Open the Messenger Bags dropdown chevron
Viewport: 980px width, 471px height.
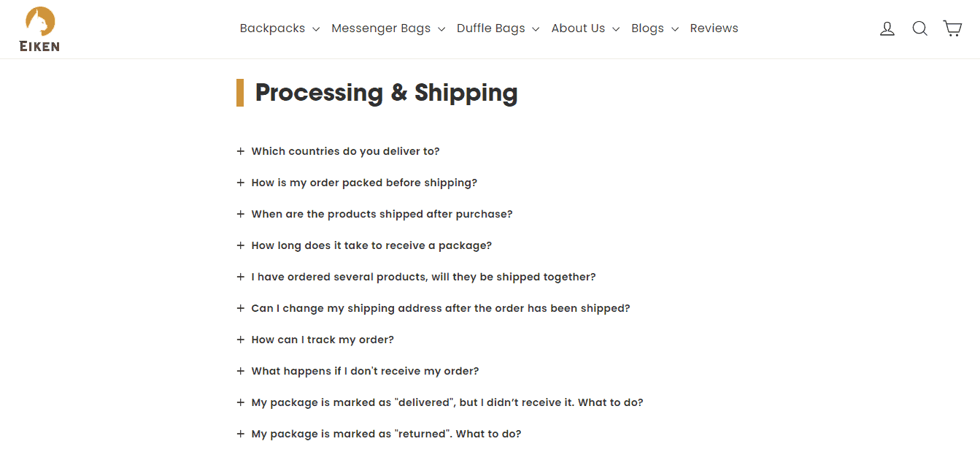pyautogui.click(x=442, y=29)
